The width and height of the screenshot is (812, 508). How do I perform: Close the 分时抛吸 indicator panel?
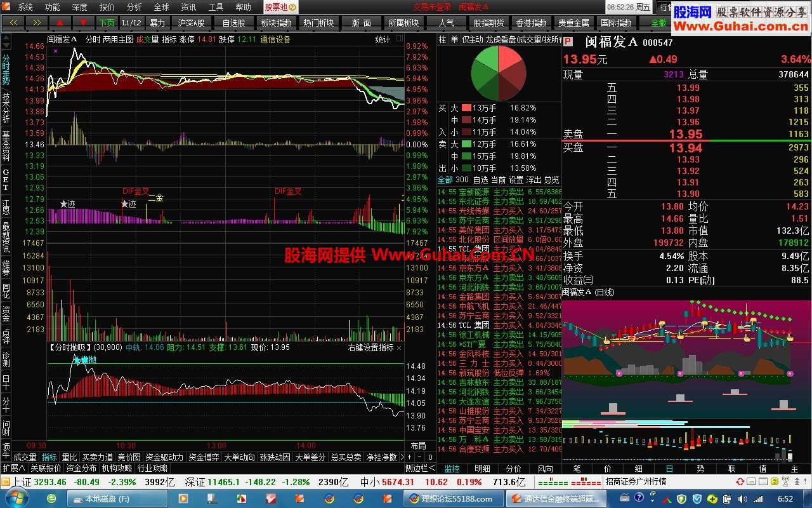(x=399, y=347)
